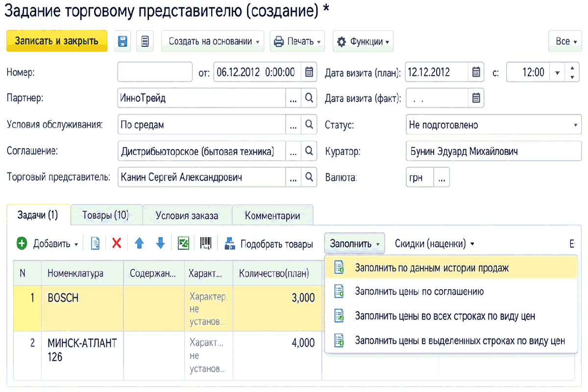
Task: Click ellipsis button of Торговый представитель field
Action: click(294, 177)
